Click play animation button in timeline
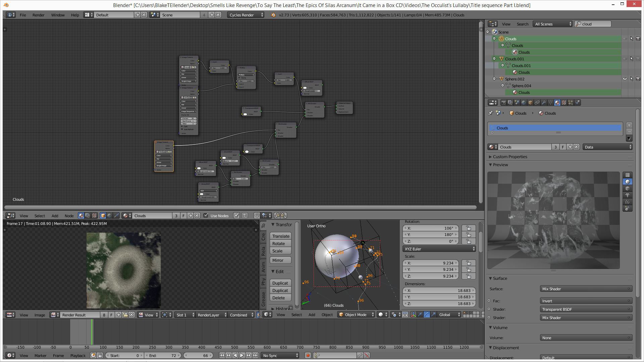Viewport: 644px width, 362px height. click(242, 355)
